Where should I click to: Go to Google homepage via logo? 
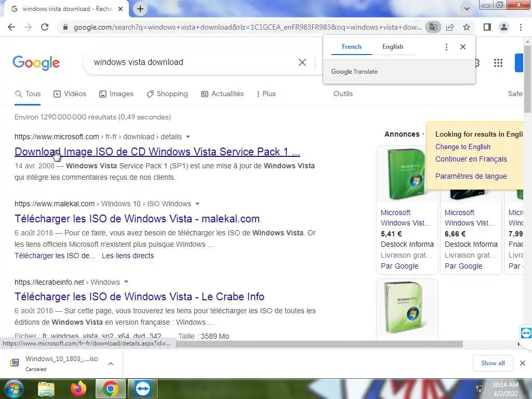tap(36, 63)
